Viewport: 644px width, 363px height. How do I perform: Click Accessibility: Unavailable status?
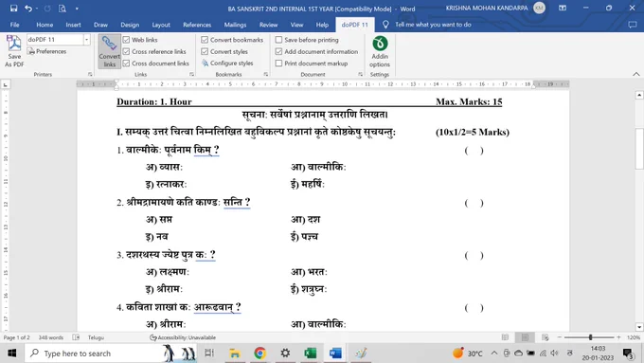(183, 337)
